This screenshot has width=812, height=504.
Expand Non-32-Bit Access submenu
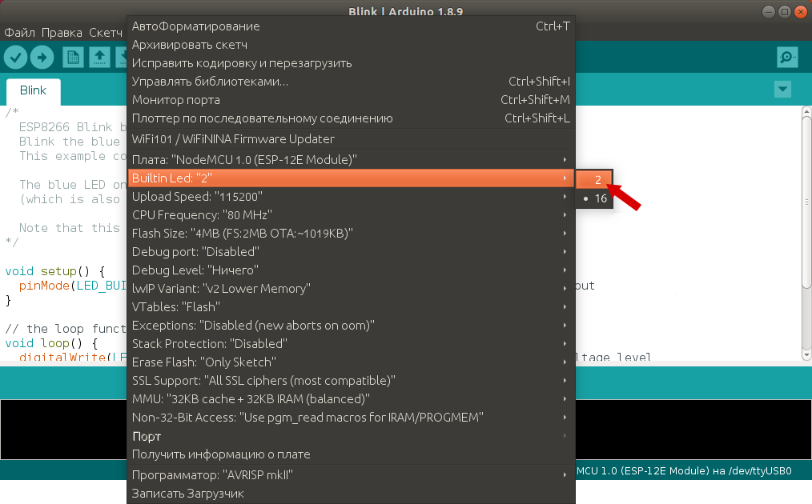[351, 418]
